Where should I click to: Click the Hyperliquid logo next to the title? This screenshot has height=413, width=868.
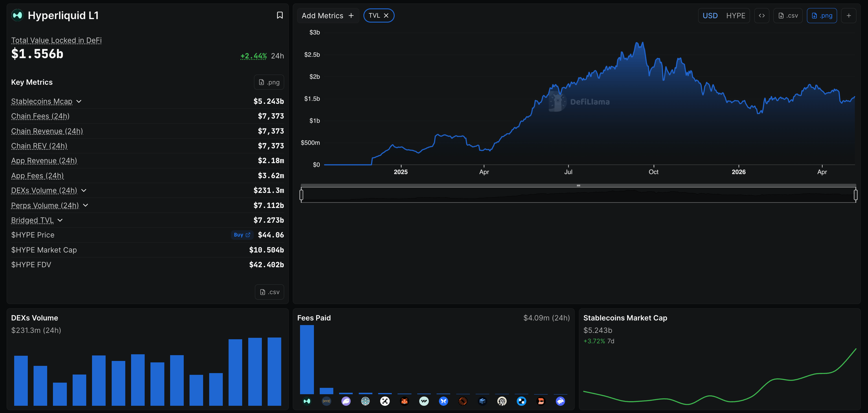click(x=18, y=15)
